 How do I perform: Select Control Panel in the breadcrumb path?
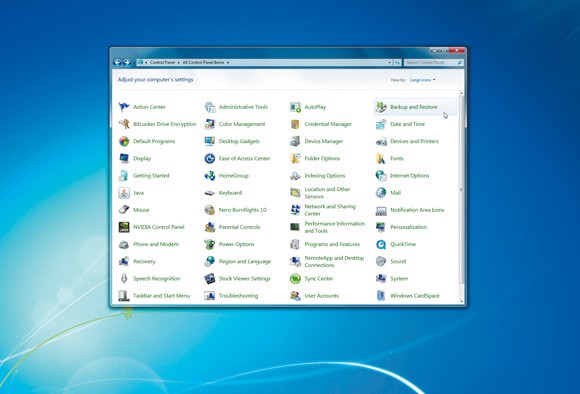[x=162, y=63]
